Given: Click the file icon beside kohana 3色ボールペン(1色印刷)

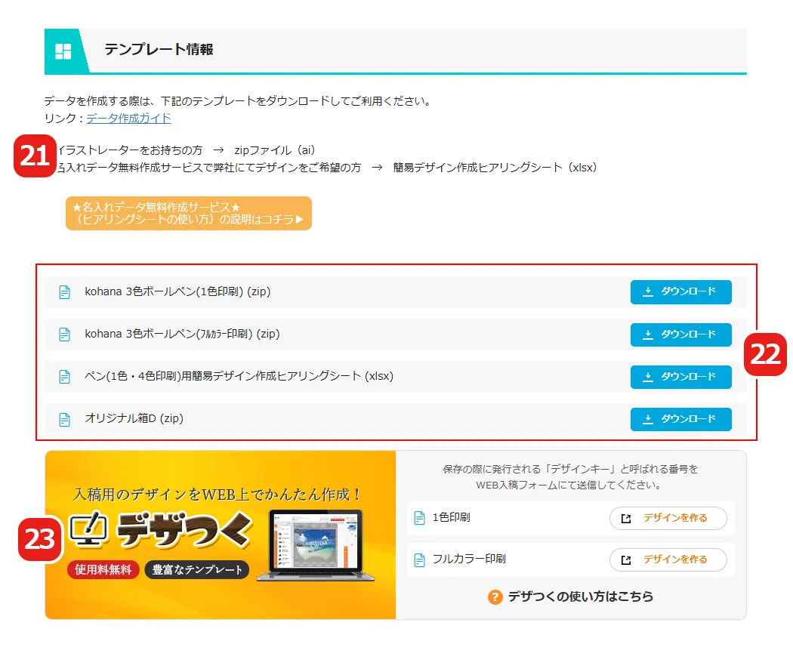Looking at the screenshot, I should point(64,292).
